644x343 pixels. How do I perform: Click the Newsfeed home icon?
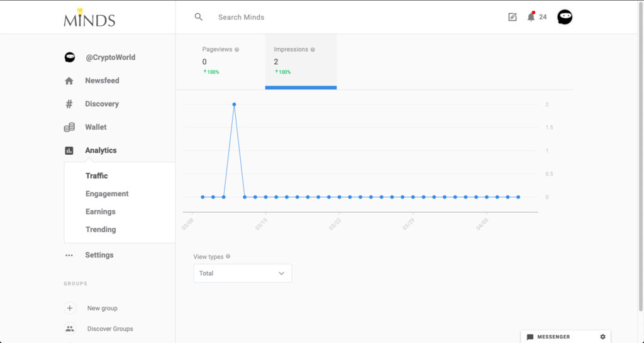(x=69, y=81)
